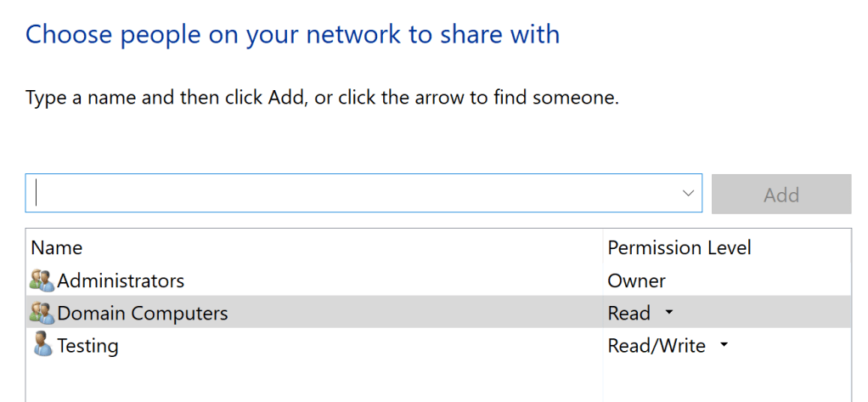Screen dimensions: 868x402
Task: Click the Owner permission label
Action: (x=637, y=280)
